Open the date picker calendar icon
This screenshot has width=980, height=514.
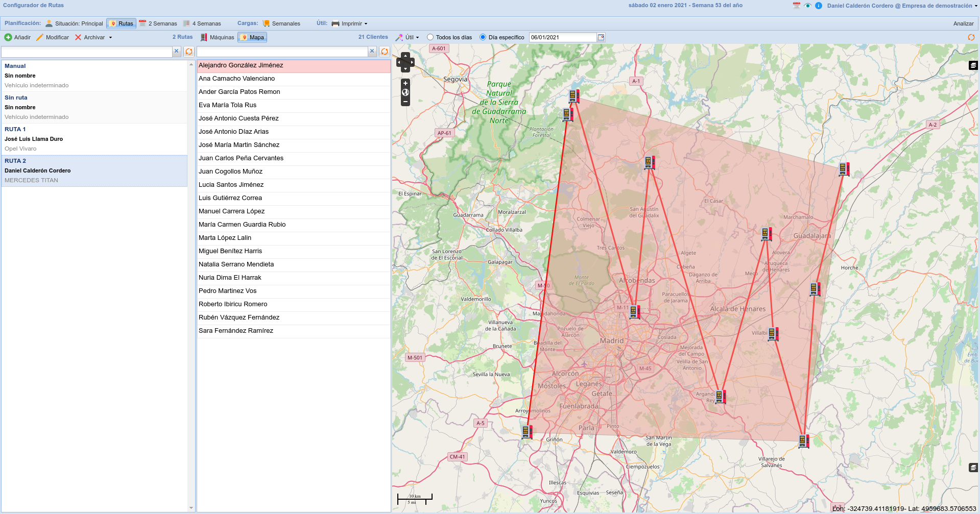click(x=601, y=37)
